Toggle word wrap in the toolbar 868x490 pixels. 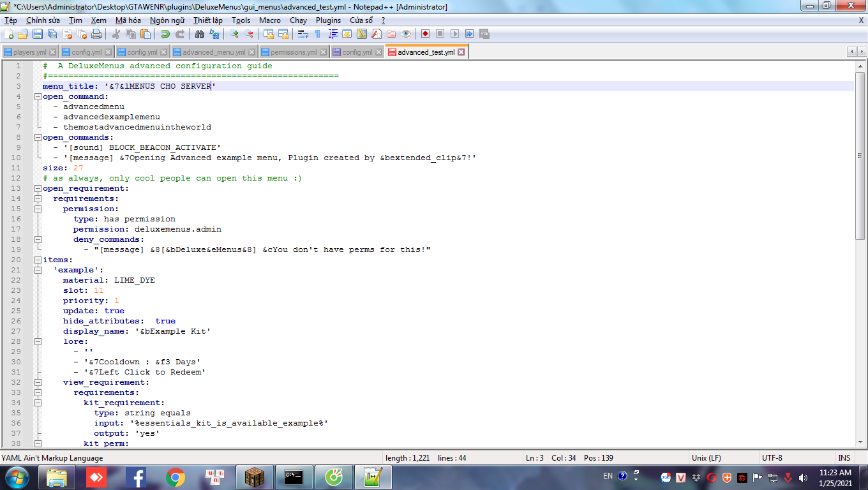coord(303,34)
